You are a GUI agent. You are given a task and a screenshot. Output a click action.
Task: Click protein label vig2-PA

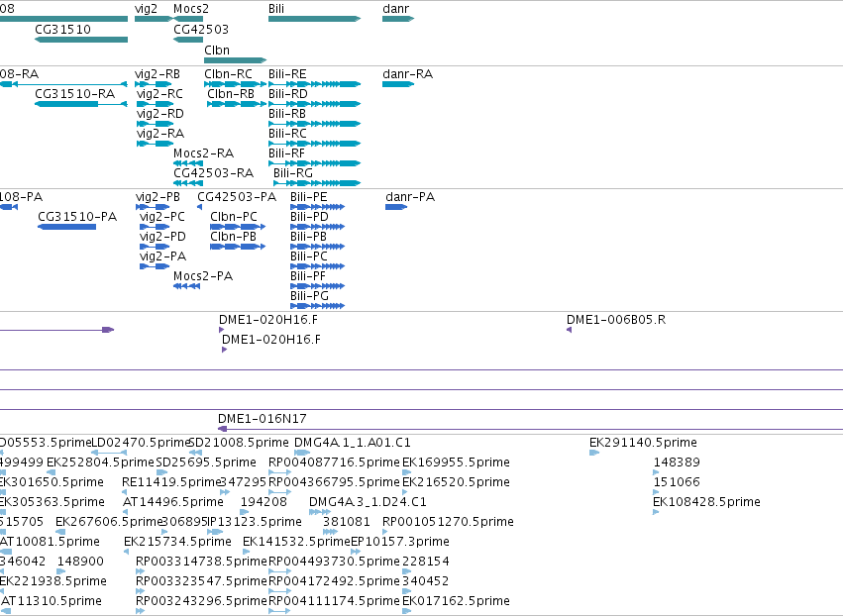pos(162,257)
